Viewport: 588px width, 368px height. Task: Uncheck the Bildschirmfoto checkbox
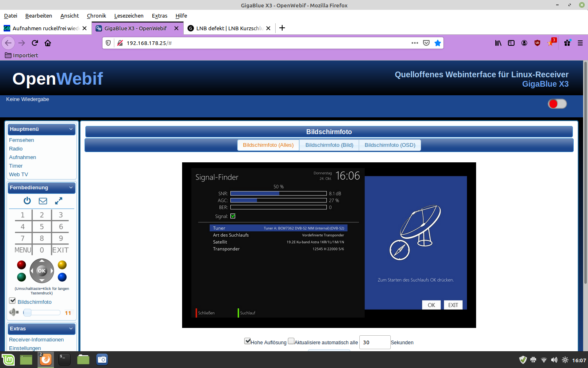tap(13, 301)
